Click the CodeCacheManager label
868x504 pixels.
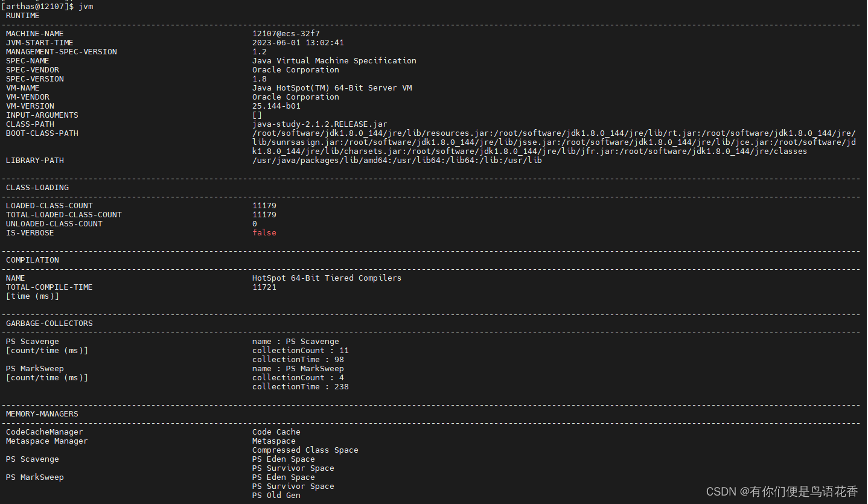(45, 432)
